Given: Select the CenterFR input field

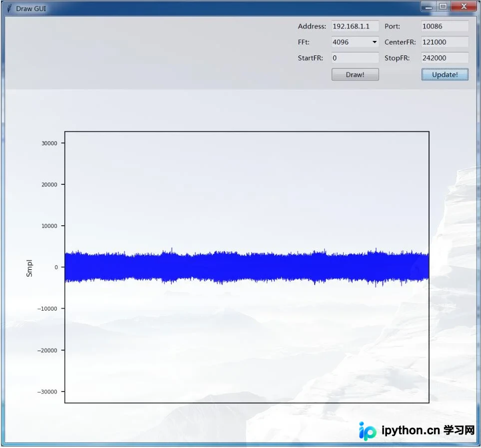Looking at the screenshot, I should pyautogui.click(x=445, y=42).
